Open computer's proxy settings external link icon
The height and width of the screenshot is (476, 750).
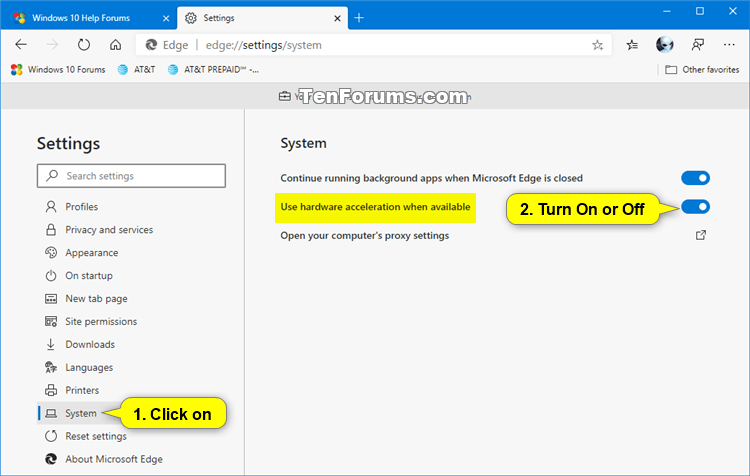pyautogui.click(x=701, y=235)
